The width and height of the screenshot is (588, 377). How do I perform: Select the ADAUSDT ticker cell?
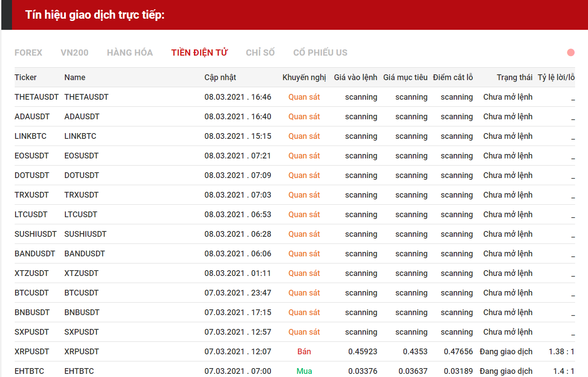pyautogui.click(x=32, y=117)
